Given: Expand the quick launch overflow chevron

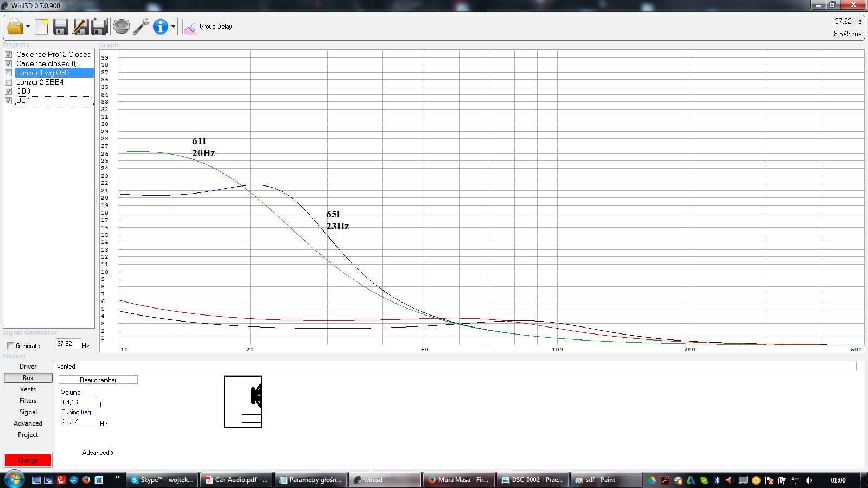Looking at the screenshot, I should [x=117, y=478].
